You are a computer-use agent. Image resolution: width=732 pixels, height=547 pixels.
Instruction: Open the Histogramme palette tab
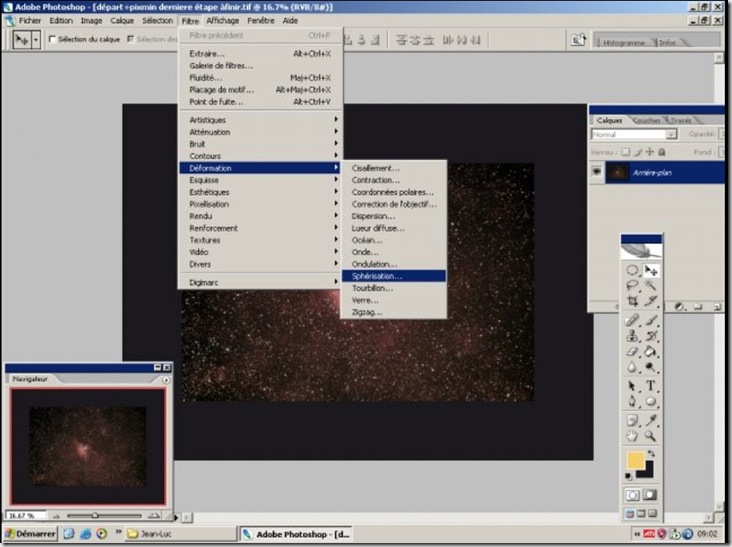624,42
